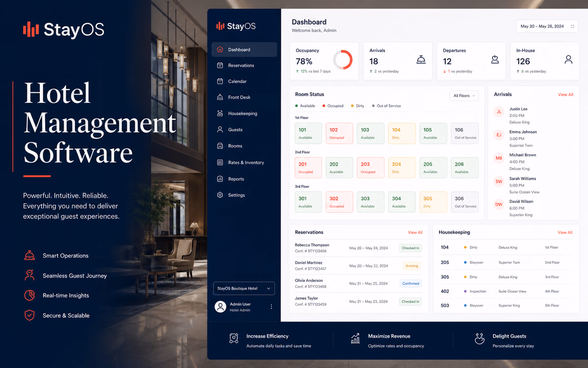Screen dimensions: 588x368
Task: Click the Out of Service legend dot
Action: (x=373, y=106)
